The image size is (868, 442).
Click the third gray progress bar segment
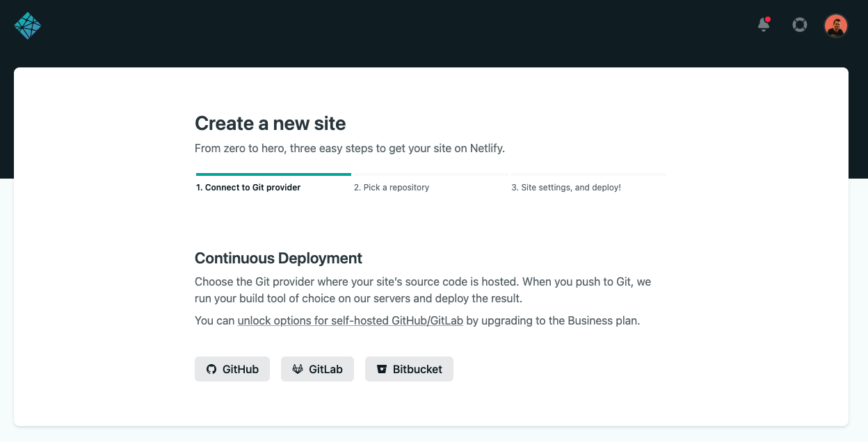[588, 174]
